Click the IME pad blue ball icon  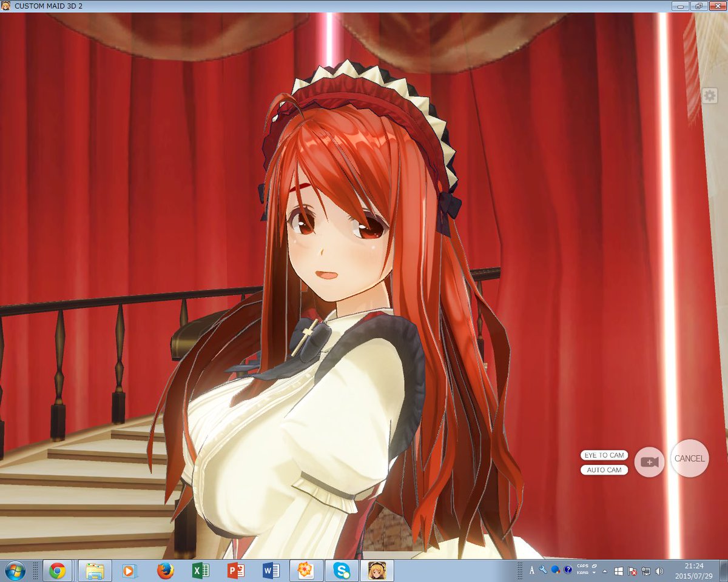[555, 570]
